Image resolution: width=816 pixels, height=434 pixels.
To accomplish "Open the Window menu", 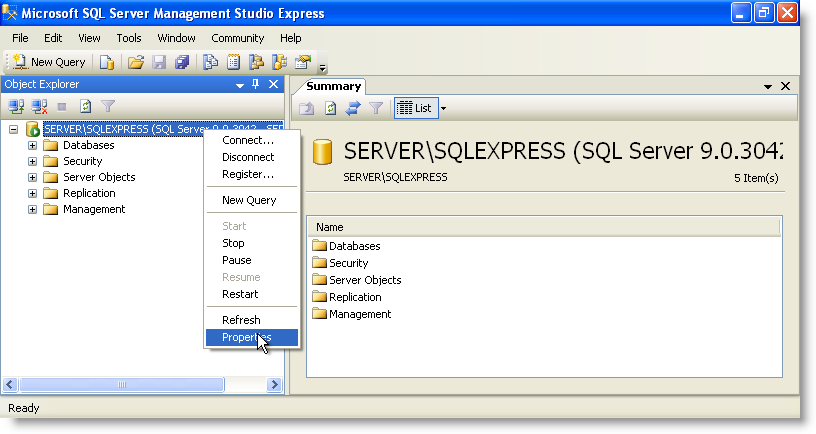I will (176, 39).
